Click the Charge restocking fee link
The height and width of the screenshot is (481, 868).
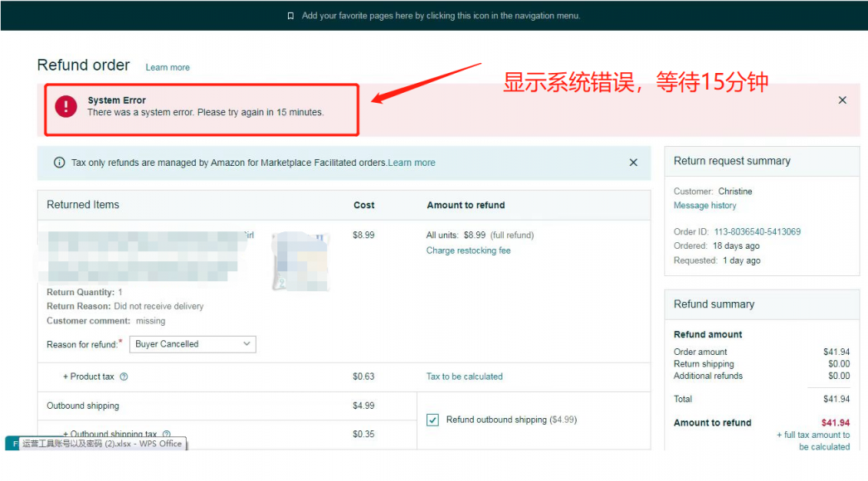[468, 250]
